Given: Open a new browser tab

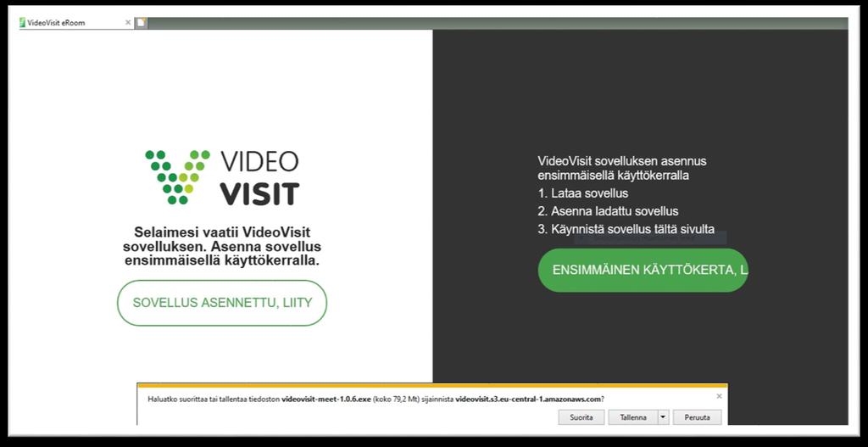Looking at the screenshot, I should 142,23.
